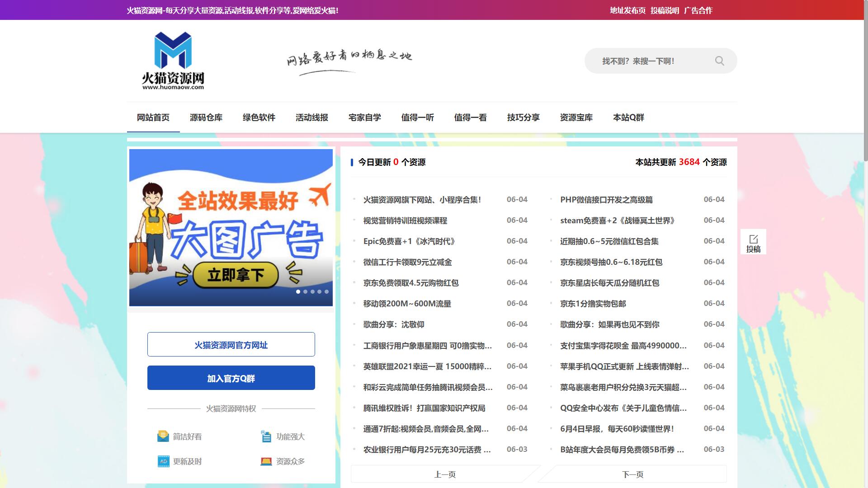Image resolution: width=868 pixels, height=488 pixels.
Task: Open the 本站Q群 menu item
Action: click(x=628, y=117)
